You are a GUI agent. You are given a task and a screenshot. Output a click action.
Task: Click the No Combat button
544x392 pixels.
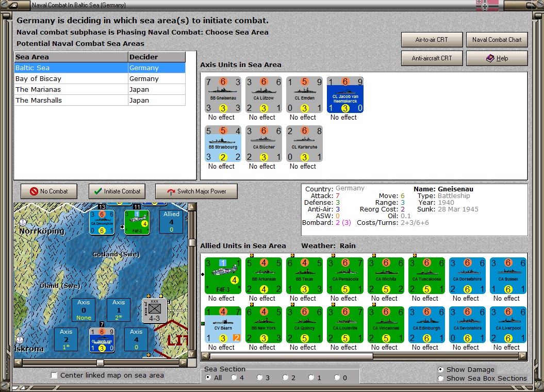[x=49, y=191]
